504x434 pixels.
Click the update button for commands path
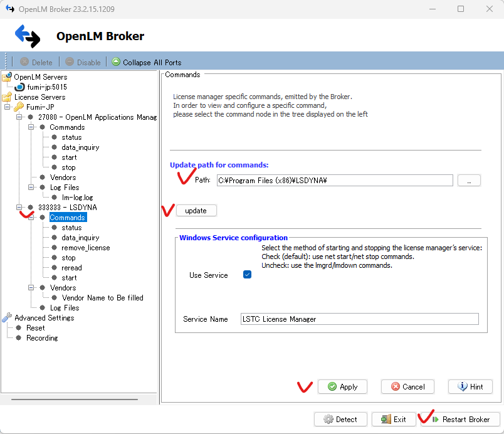pyautogui.click(x=196, y=210)
